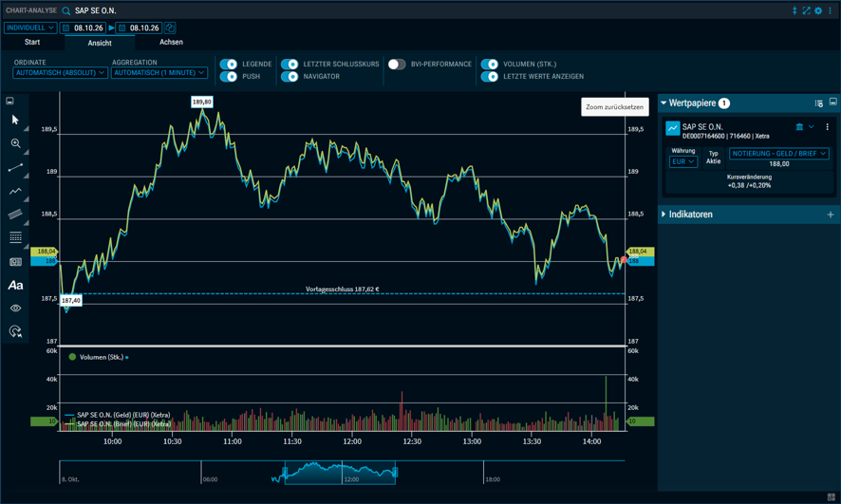Click the search magnifier next to SAP SE O.N.
Screen dimensions: 841x504
click(66, 10)
